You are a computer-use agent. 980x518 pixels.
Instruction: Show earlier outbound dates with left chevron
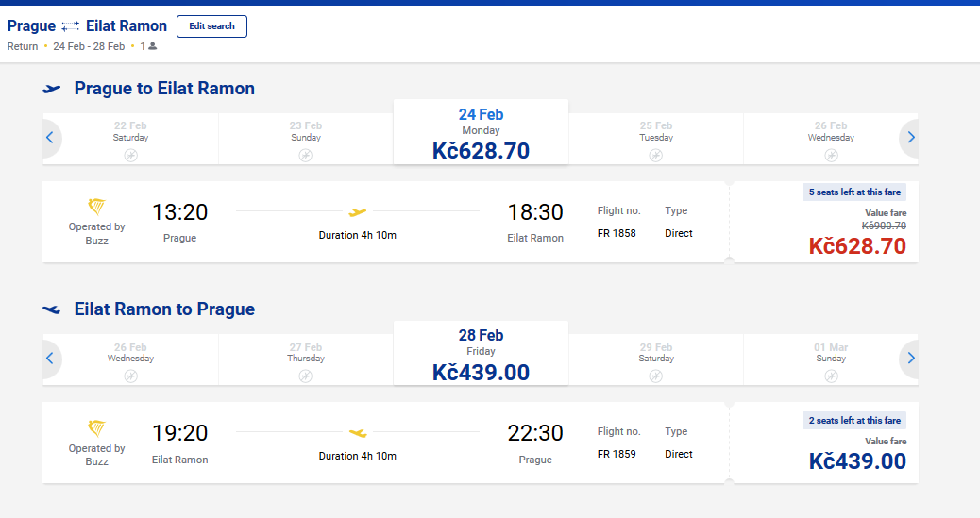(50, 138)
